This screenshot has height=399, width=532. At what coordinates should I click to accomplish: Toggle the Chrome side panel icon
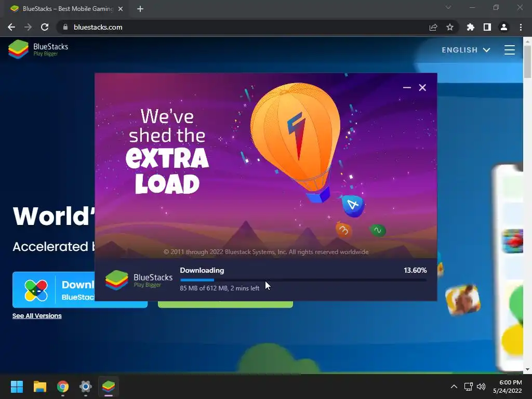pyautogui.click(x=487, y=27)
